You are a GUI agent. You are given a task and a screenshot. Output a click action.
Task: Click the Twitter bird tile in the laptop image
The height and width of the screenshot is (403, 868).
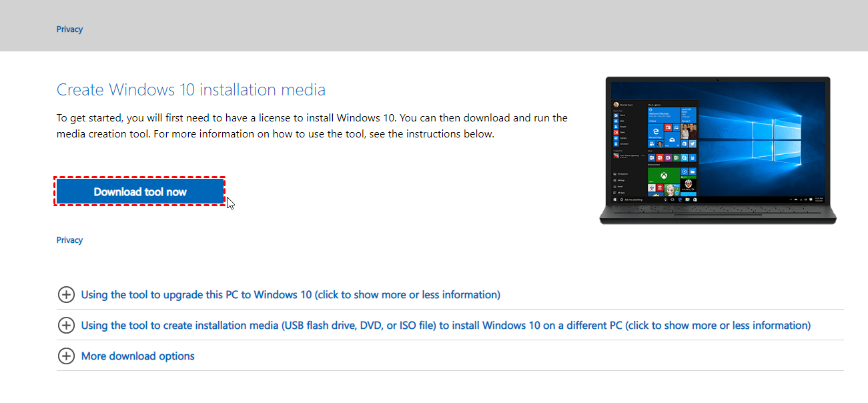693,143
